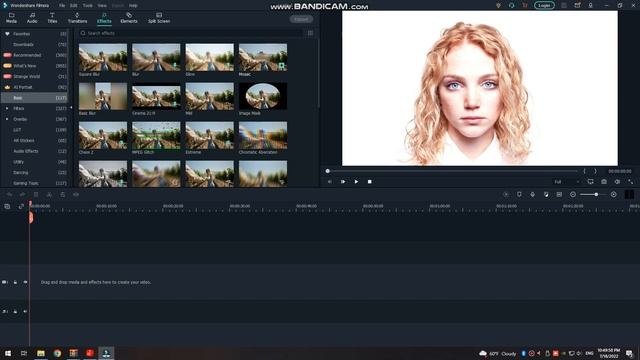Open the View menu

(x=102, y=6)
